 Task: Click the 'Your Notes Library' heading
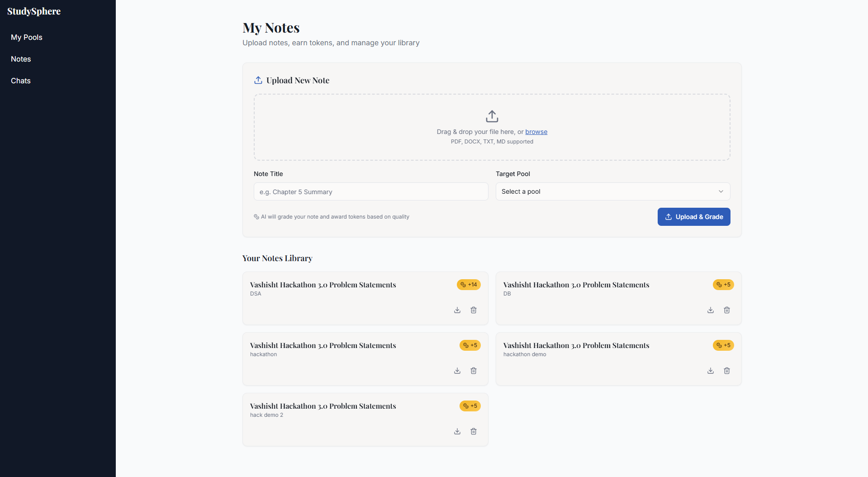point(277,258)
